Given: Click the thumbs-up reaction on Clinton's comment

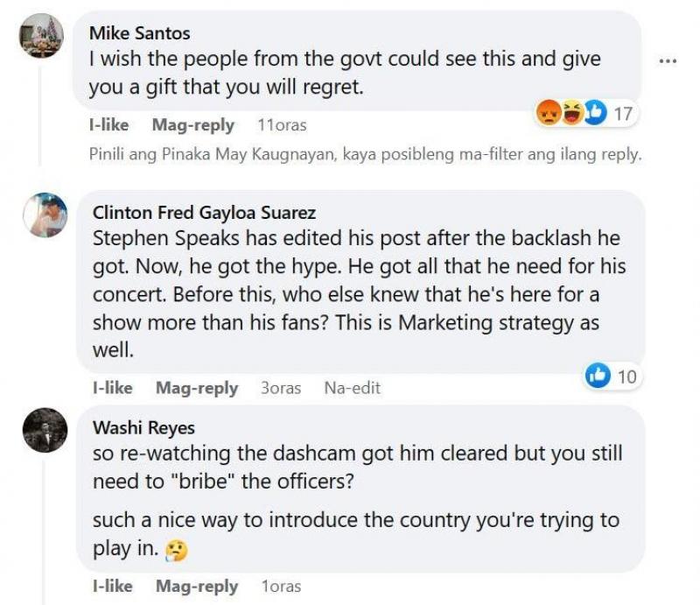Looking at the screenshot, I should [598, 376].
